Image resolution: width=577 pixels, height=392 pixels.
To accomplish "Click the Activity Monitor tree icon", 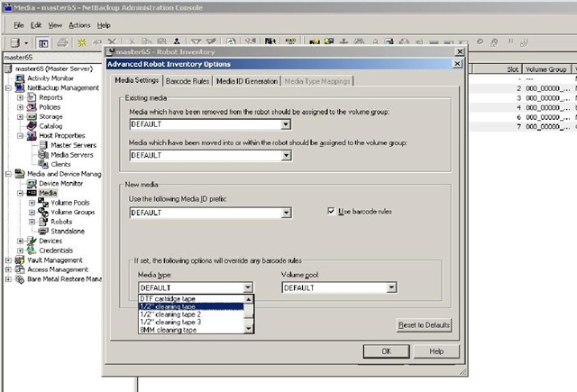I will (20, 78).
